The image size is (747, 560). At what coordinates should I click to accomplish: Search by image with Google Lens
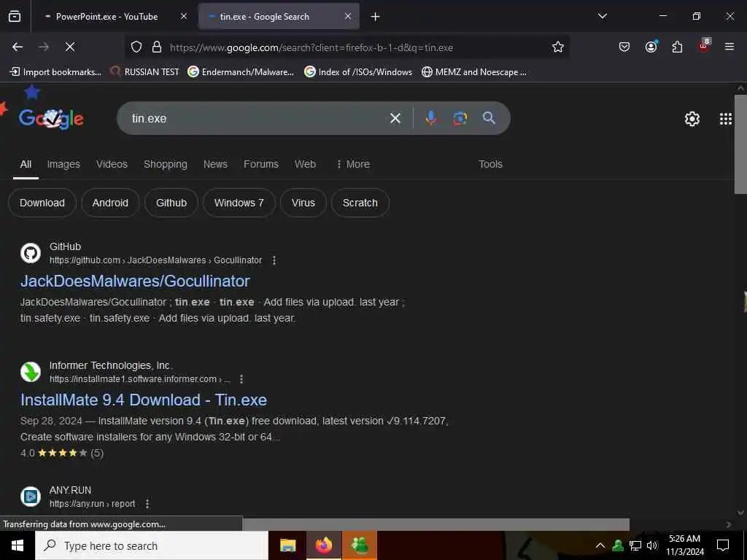point(460,118)
